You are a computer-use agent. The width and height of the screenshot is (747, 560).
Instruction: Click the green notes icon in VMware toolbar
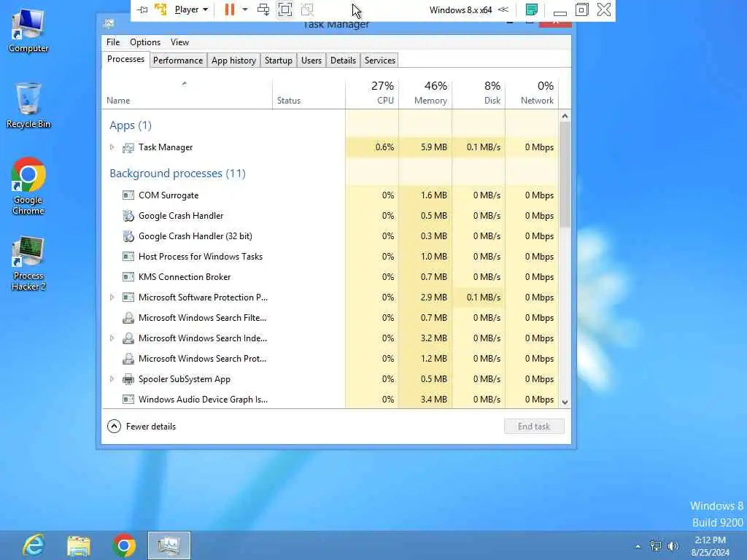pyautogui.click(x=532, y=9)
